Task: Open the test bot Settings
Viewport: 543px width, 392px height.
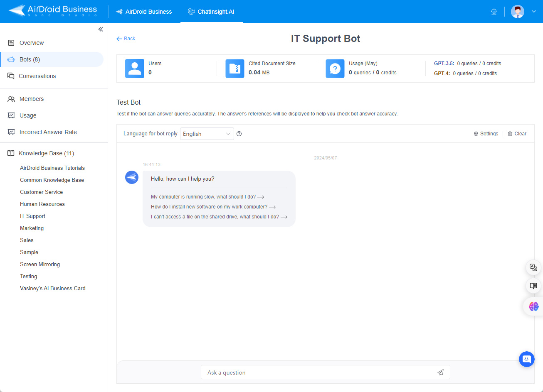Action: point(486,134)
